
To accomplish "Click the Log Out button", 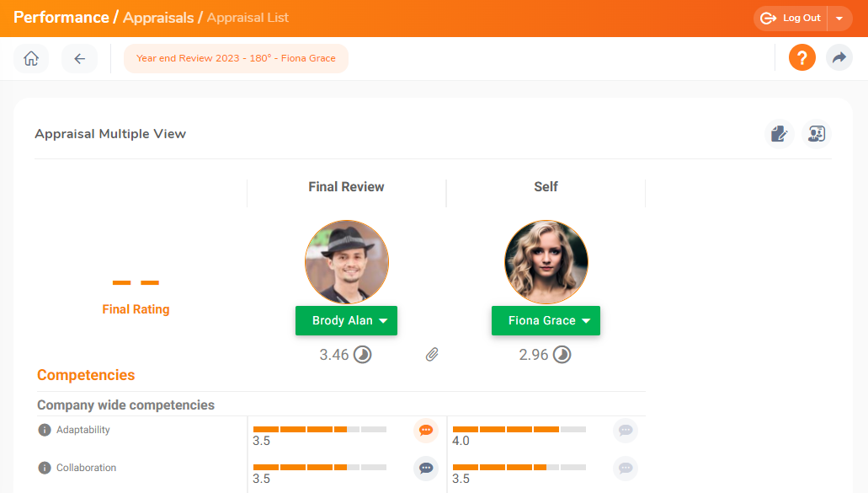I will pyautogui.click(x=791, y=19).
